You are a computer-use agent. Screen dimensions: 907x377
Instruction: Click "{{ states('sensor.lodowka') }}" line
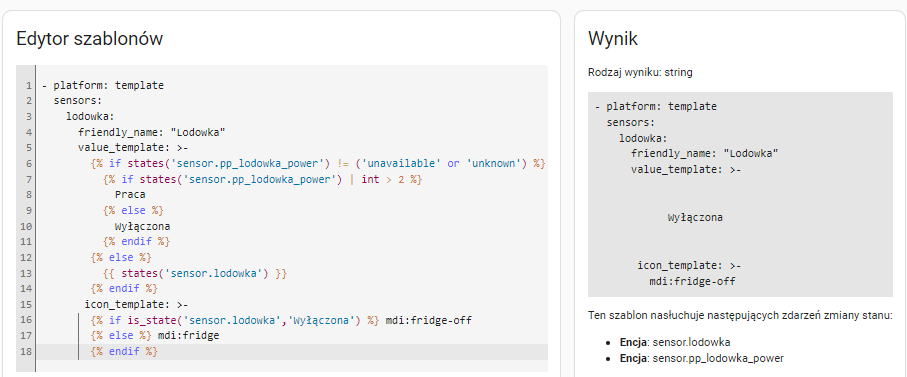(195, 273)
